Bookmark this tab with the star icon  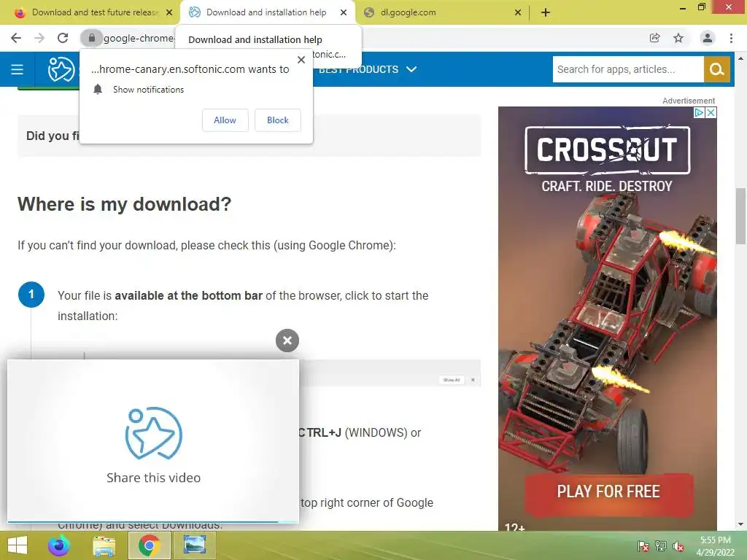(x=678, y=38)
